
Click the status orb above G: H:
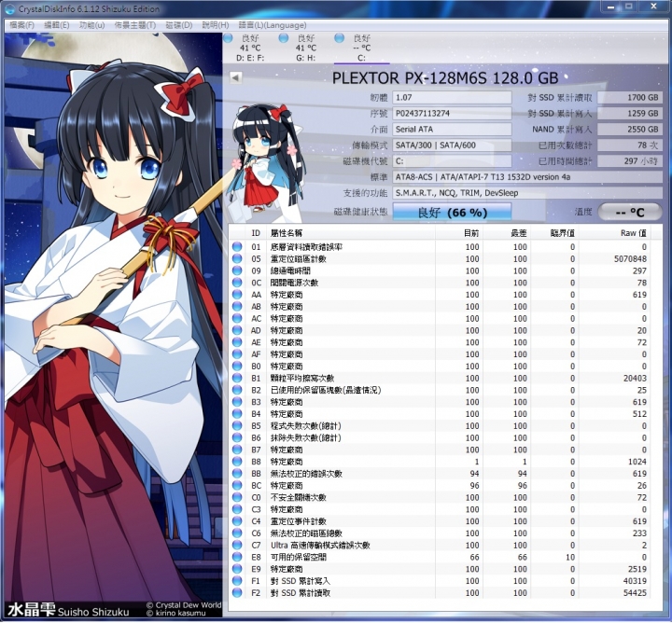pyautogui.click(x=284, y=38)
